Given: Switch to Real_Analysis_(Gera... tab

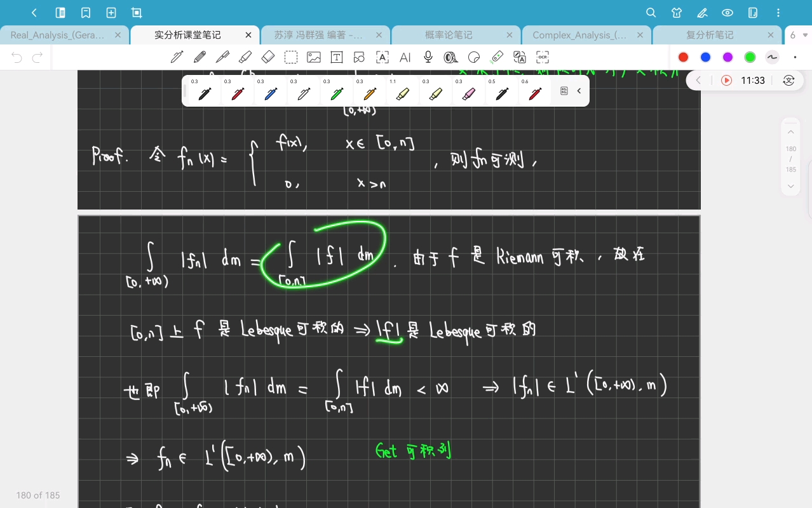Looking at the screenshot, I should coord(57,35).
